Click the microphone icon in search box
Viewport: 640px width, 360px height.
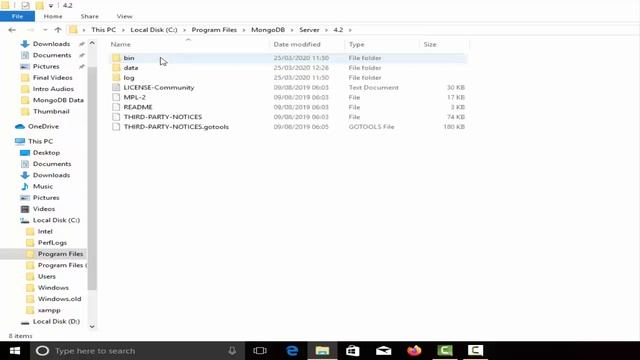pyautogui.click(x=232, y=351)
